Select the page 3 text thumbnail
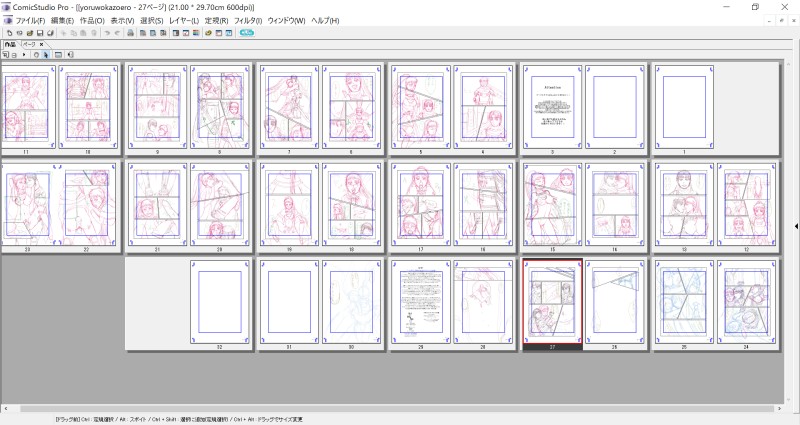This screenshot has height=425, width=800. (553, 107)
